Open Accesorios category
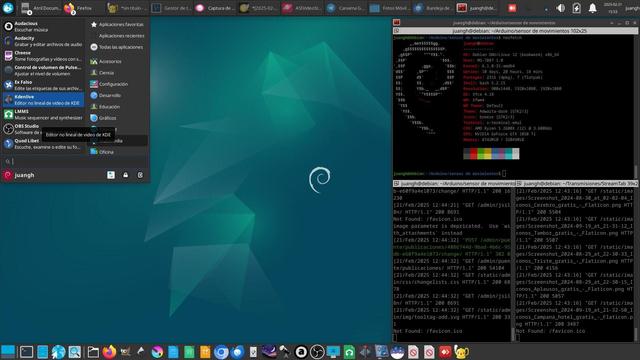This screenshot has height=360, width=640. (117, 61)
